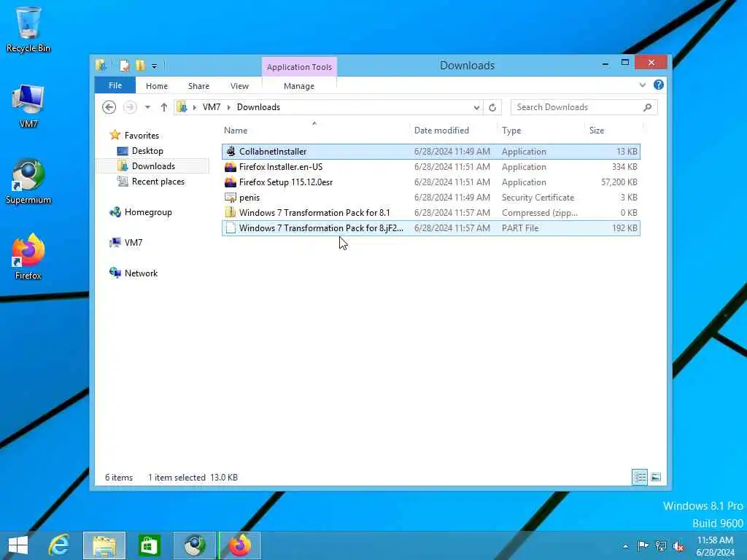Go up one folder level
Screen dimensions: 747x560
164,107
